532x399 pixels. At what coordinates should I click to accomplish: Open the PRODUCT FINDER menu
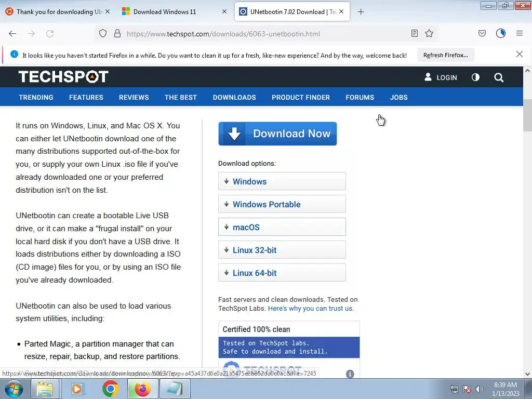pos(301,97)
